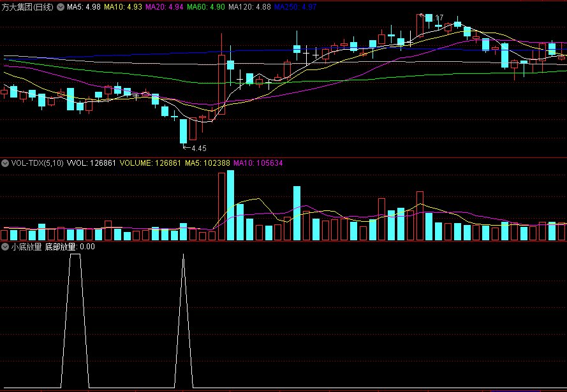Open the dropdown icon beside 方大集团(日线)

coord(61,7)
